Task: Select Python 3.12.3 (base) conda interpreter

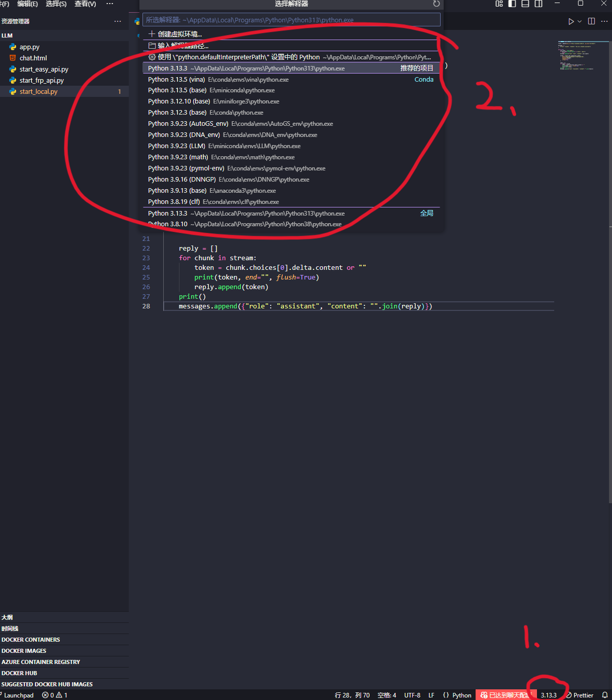Action: (291, 113)
